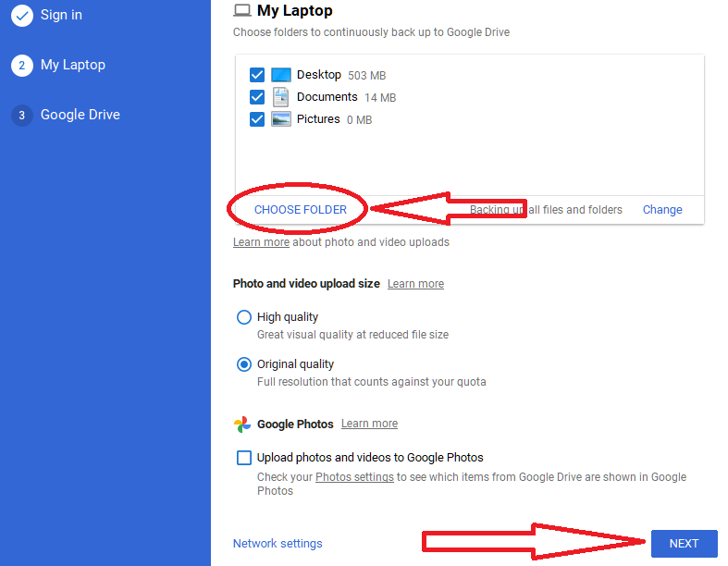Click the Sign in checkmark icon

[22, 15]
